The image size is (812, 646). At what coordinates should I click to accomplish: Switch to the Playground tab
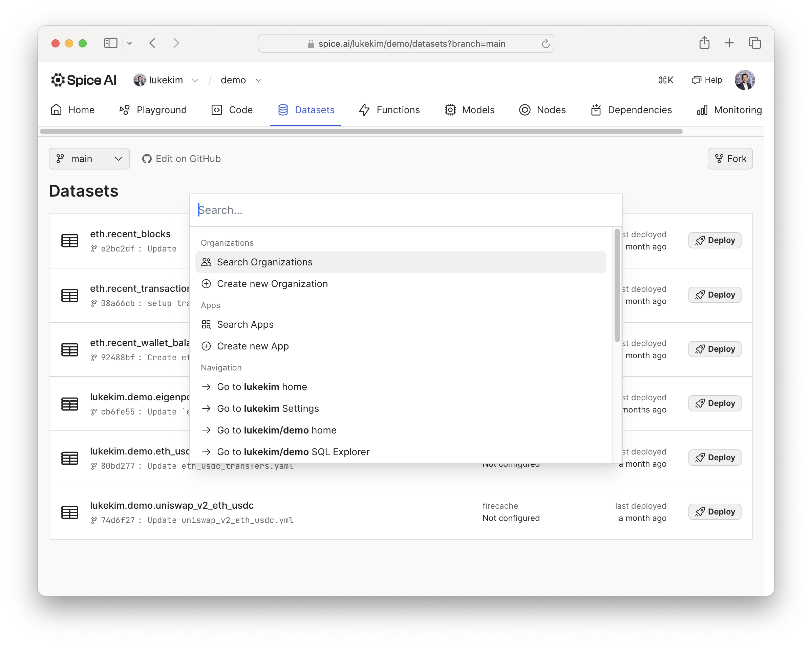click(x=153, y=110)
